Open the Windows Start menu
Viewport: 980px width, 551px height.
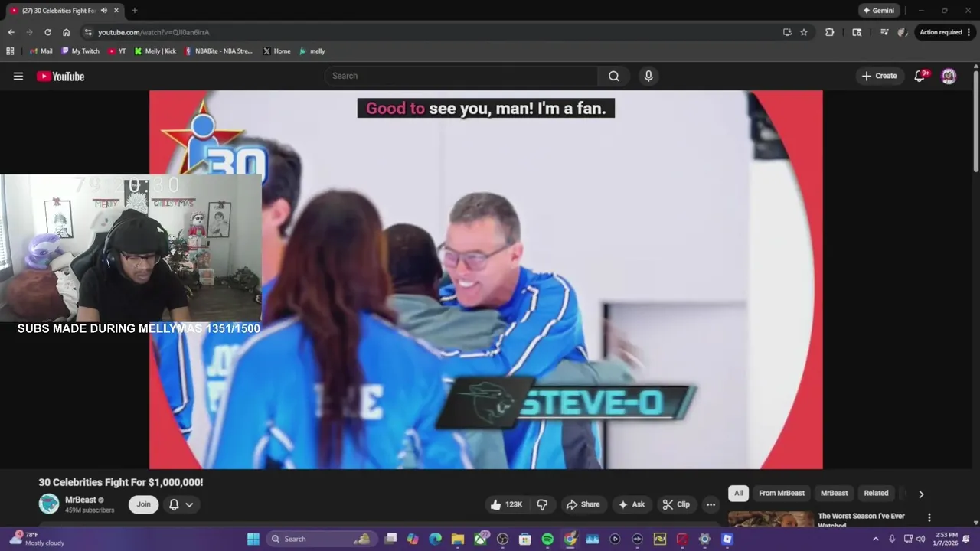[x=253, y=539]
